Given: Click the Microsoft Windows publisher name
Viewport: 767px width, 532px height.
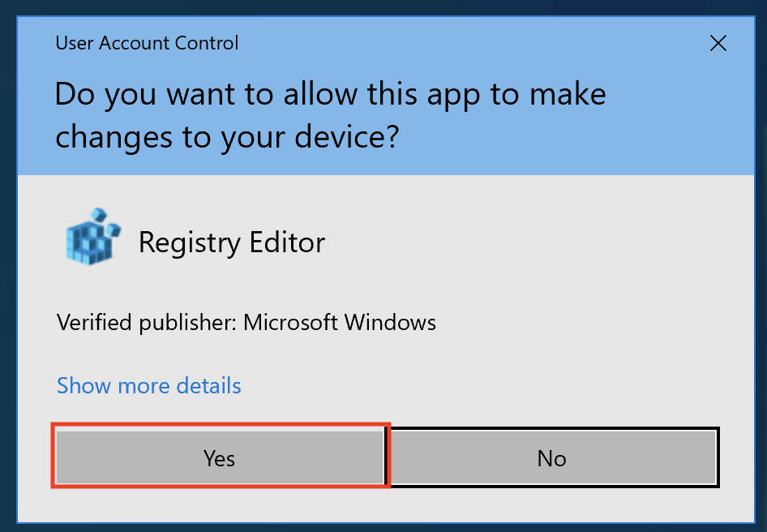Looking at the screenshot, I should 340,323.
